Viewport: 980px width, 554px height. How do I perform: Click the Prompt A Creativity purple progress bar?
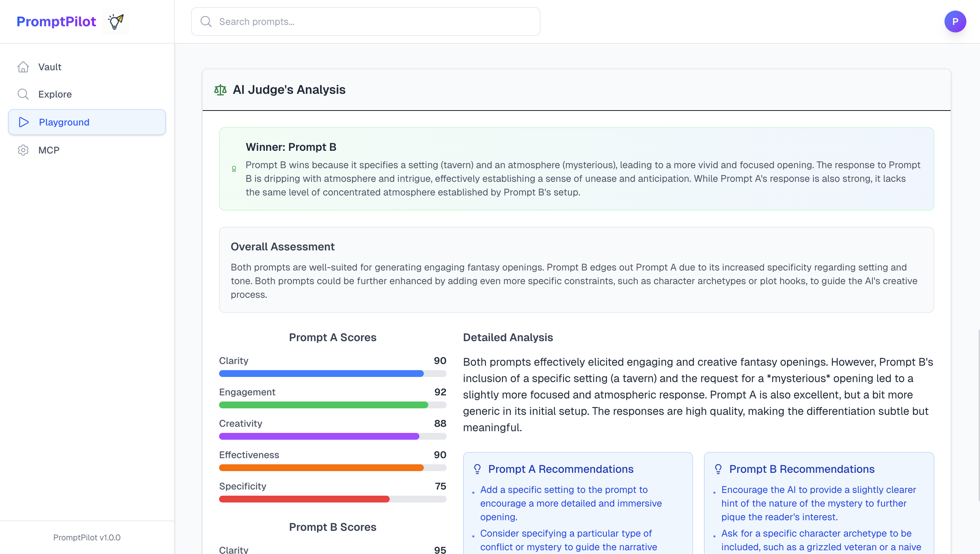[x=332, y=436]
